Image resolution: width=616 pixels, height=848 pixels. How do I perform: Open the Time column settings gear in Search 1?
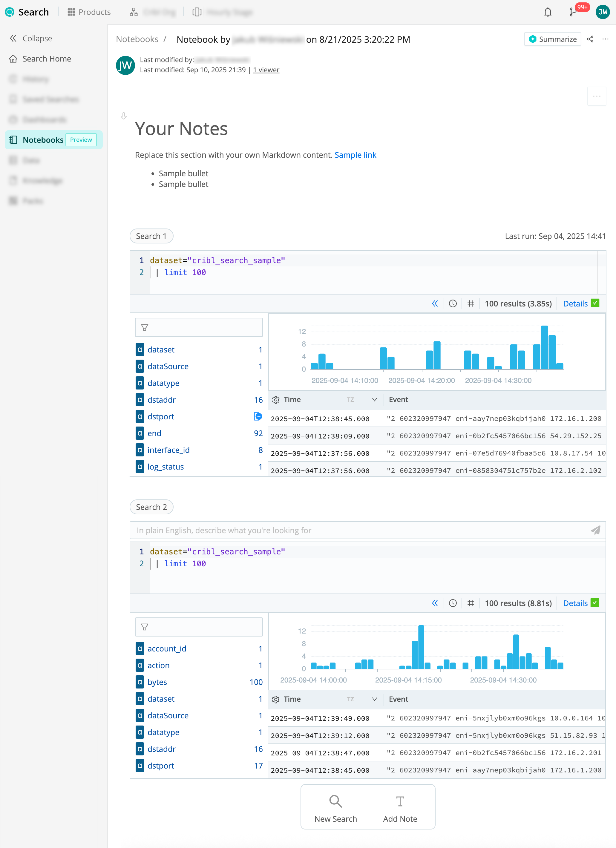coord(276,400)
